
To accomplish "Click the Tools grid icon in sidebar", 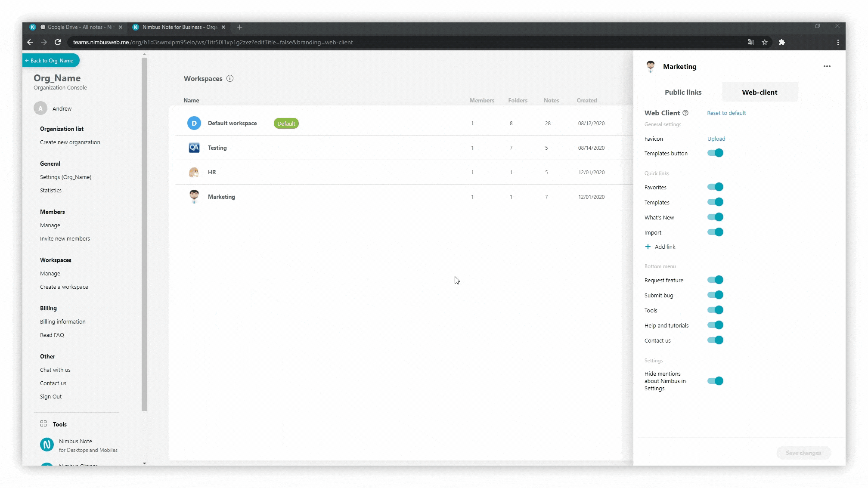I will [43, 424].
